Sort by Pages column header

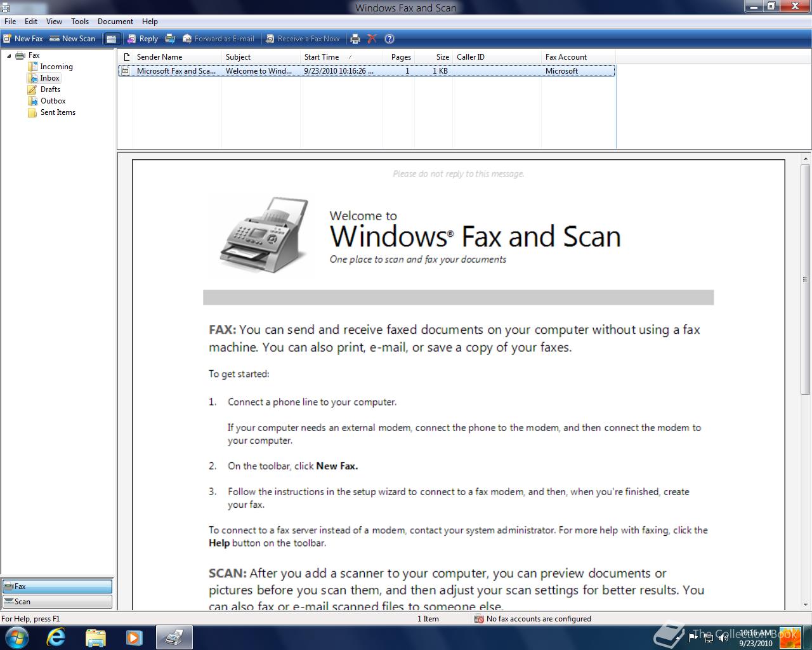click(399, 57)
